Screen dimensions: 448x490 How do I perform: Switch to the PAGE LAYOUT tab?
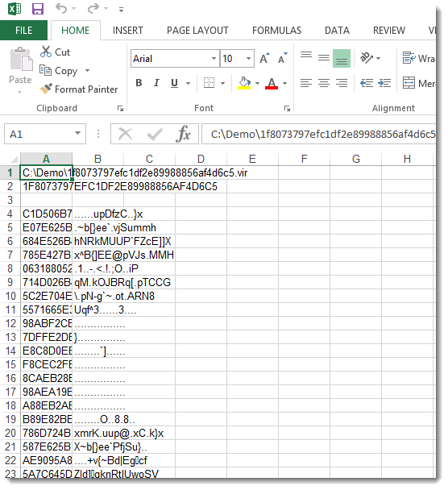click(x=197, y=31)
